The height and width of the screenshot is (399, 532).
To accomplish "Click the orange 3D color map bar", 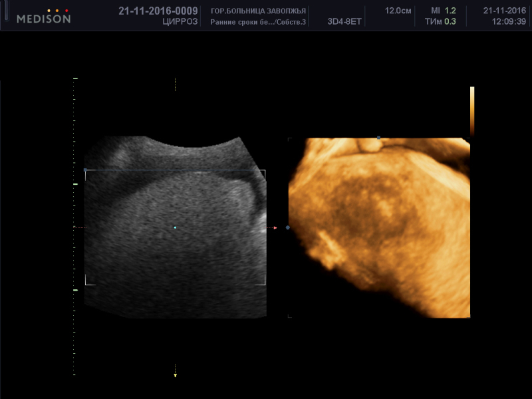I will tap(472, 111).
